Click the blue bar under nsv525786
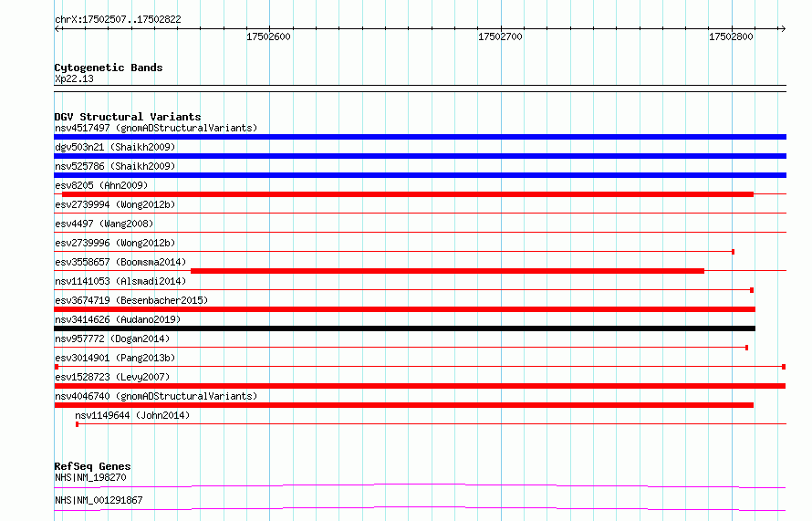The width and height of the screenshot is (812, 521). tap(420, 175)
